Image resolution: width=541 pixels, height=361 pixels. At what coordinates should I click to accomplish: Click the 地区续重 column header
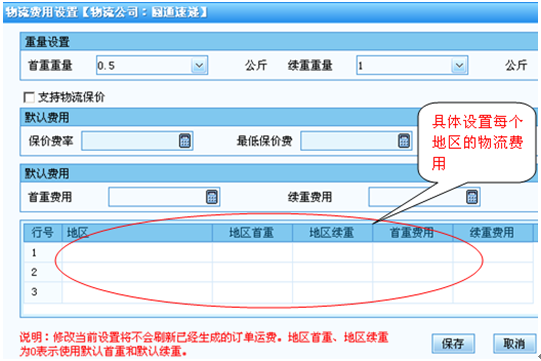333,233
